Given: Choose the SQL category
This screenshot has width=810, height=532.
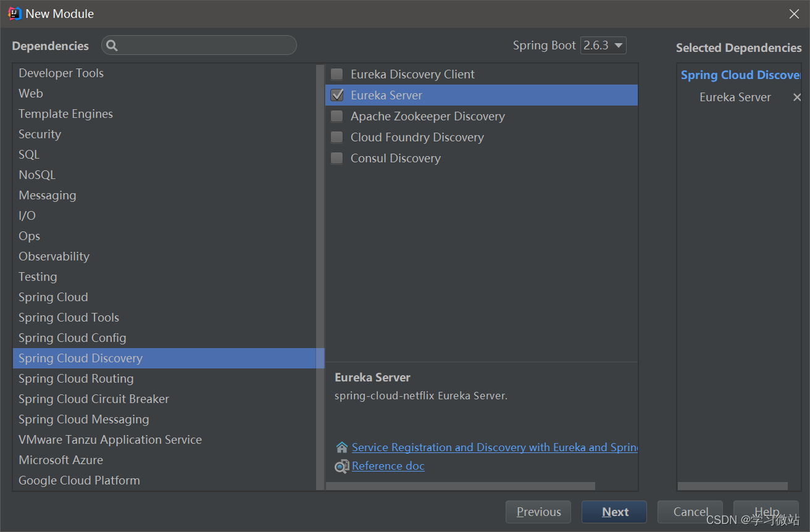Looking at the screenshot, I should click(x=164, y=154).
